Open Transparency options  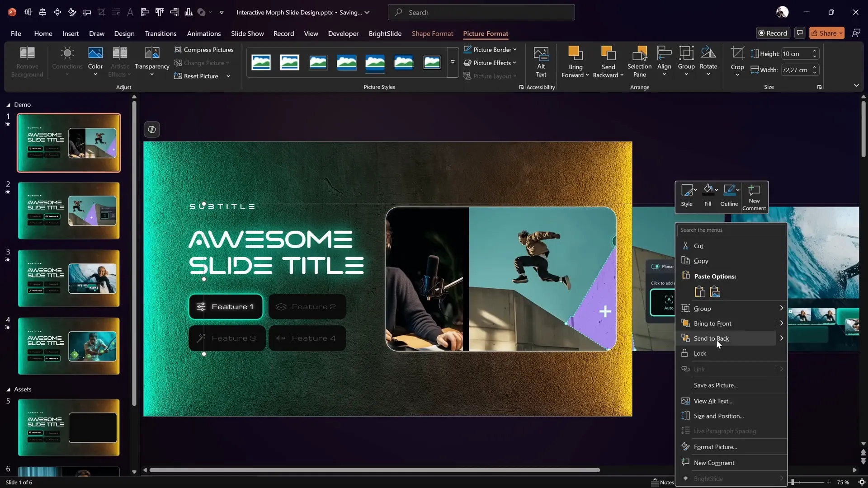pos(152,62)
